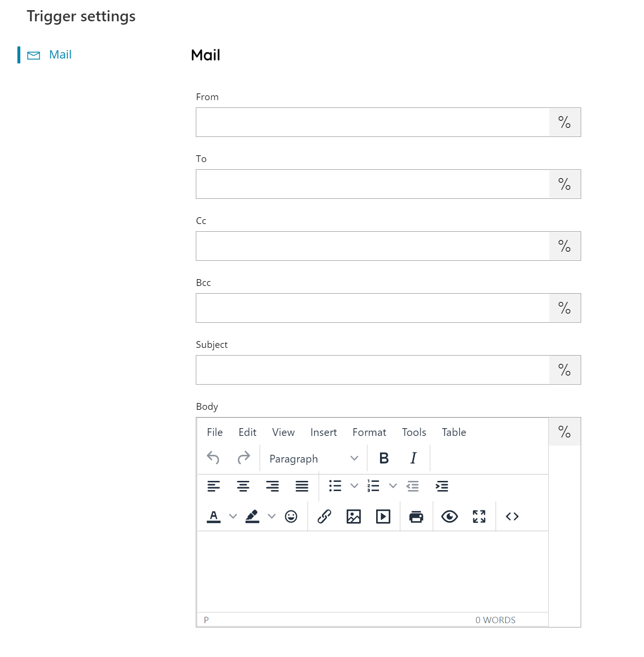Expand highlight color picker arrow

(272, 516)
